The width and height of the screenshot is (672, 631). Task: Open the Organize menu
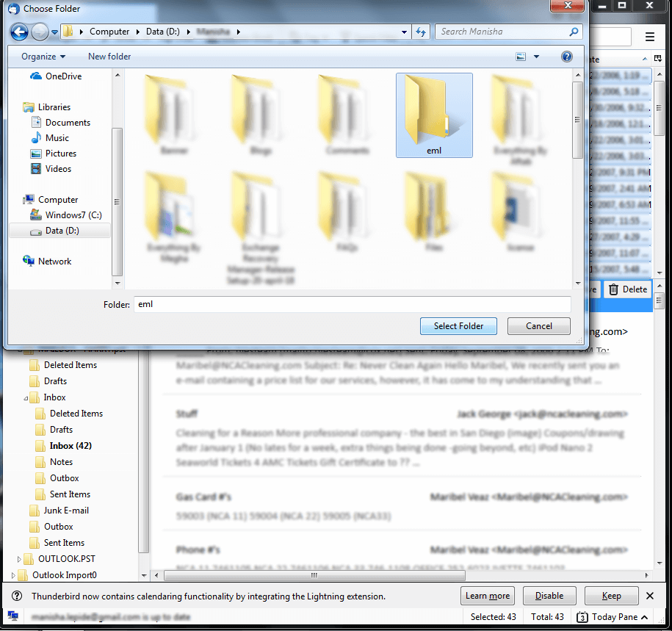(43, 57)
